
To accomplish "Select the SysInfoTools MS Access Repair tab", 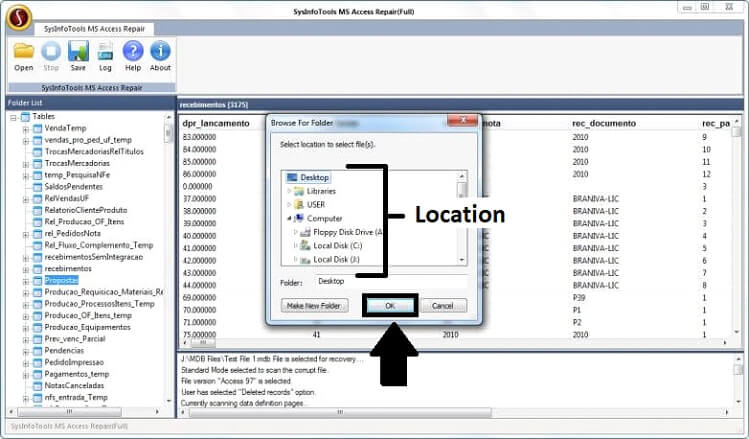I will (x=94, y=29).
